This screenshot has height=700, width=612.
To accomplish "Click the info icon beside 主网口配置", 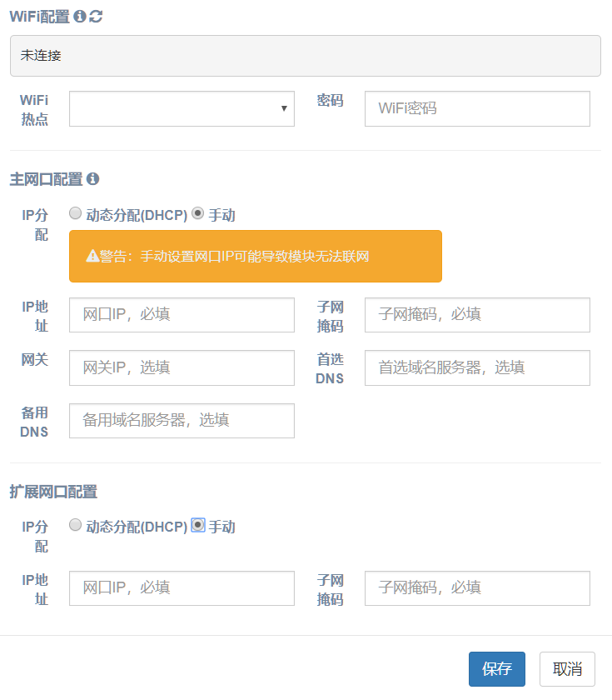I will tap(93, 178).
